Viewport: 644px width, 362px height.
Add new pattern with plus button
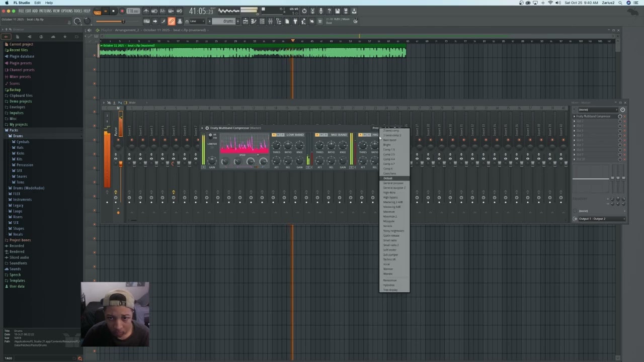point(238,21)
